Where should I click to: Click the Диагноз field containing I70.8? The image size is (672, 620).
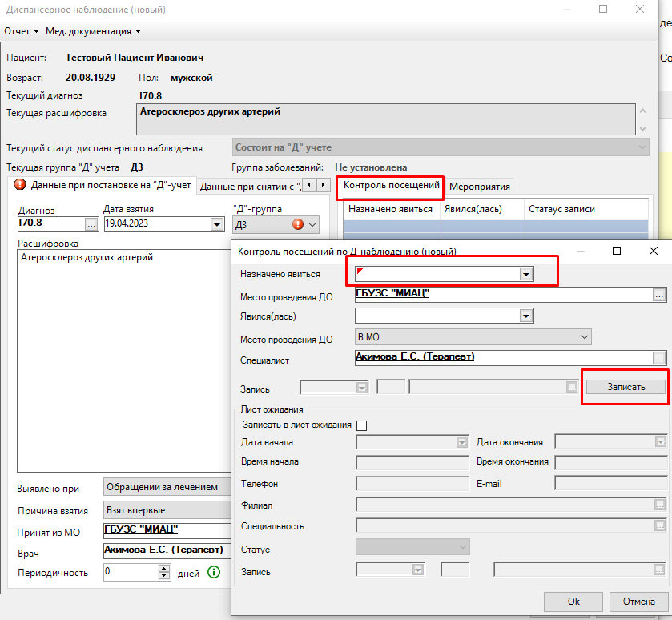[51, 224]
